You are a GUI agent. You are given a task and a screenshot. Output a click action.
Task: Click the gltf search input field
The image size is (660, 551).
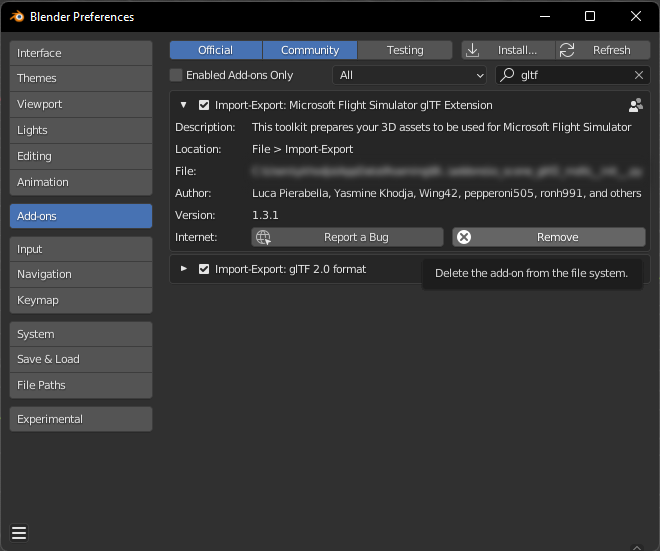[573, 75]
